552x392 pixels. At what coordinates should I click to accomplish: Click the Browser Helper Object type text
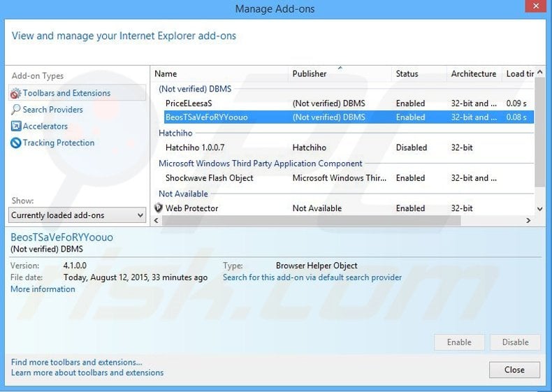[x=317, y=266]
